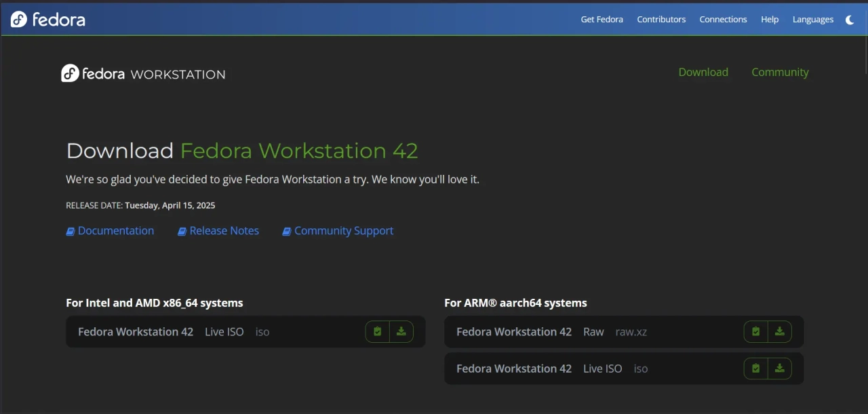Open the Languages menu
This screenshot has height=414, width=868.
(x=813, y=20)
